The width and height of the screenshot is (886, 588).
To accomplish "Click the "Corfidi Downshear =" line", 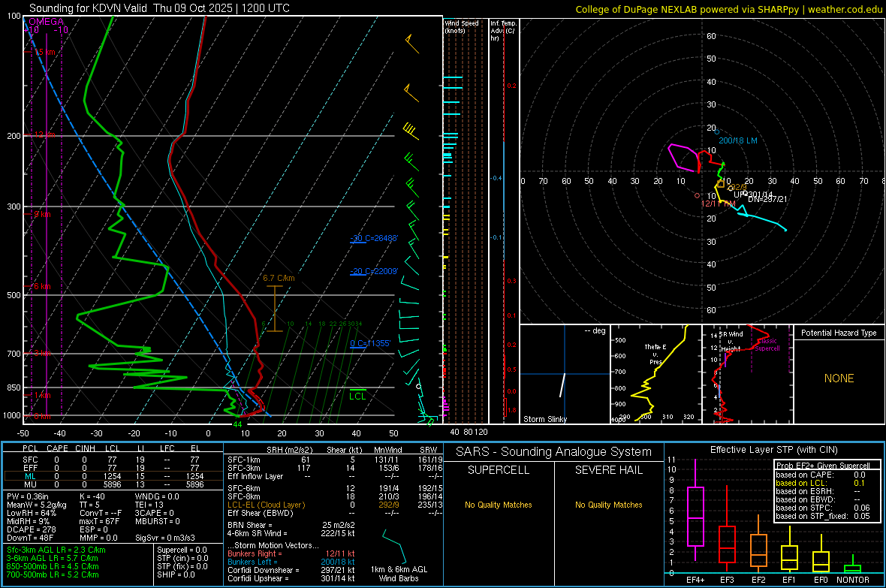I will pos(291,570).
